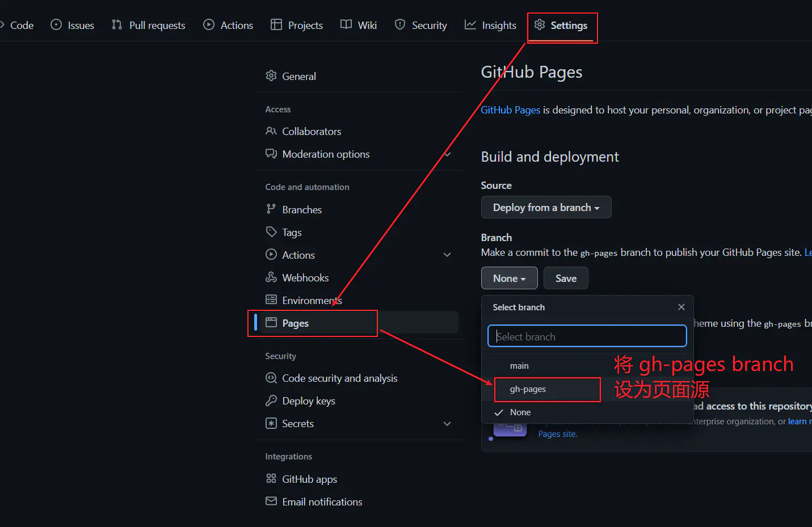812x527 pixels.
Task: Click the Moderation options comment icon
Action: 271,154
